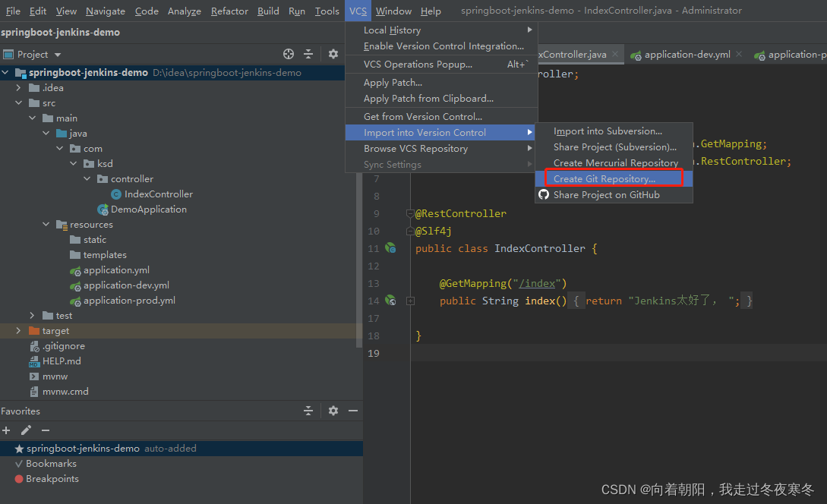Click the DemoApplication Spring icon in tree
The image size is (827, 504).
coord(103,209)
